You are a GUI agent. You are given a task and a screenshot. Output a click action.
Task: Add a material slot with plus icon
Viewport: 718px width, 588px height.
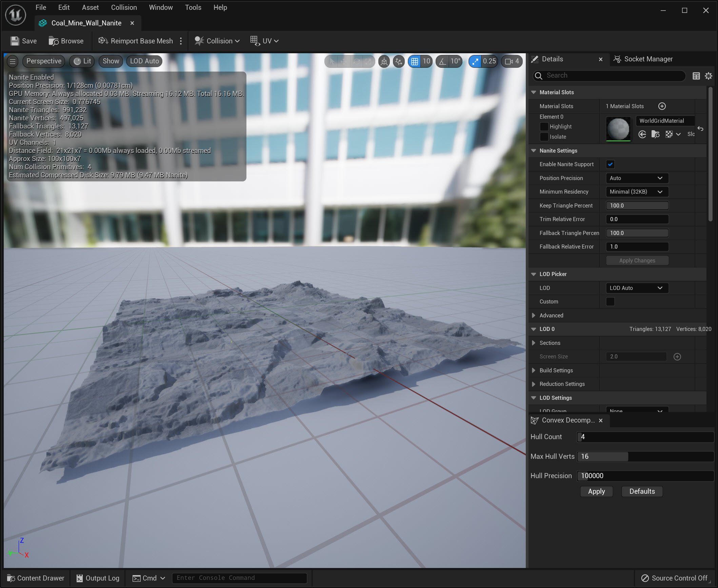(x=662, y=106)
